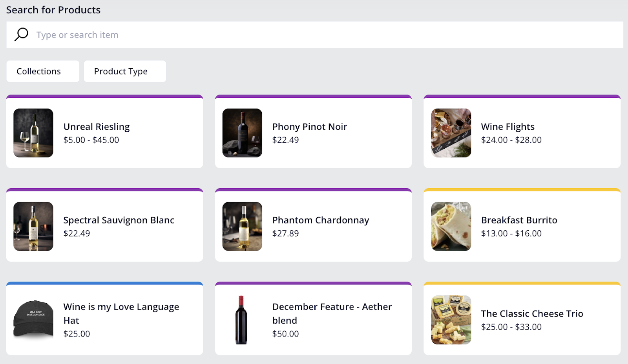
Task: Choose the Wine Flights product name
Action: point(508,127)
